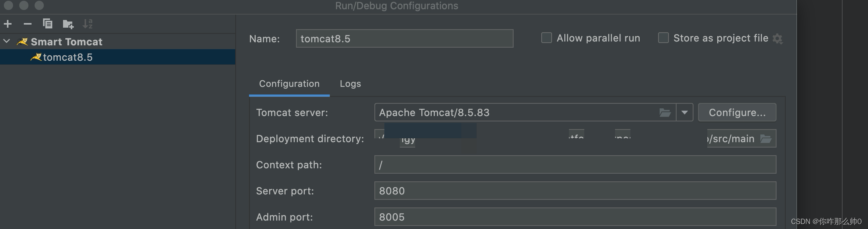Image resolution: width=868 pixels, height=229 pixels.
Task: Collapse the Smart Tomcat tree node
Action: tap(7, 41)
